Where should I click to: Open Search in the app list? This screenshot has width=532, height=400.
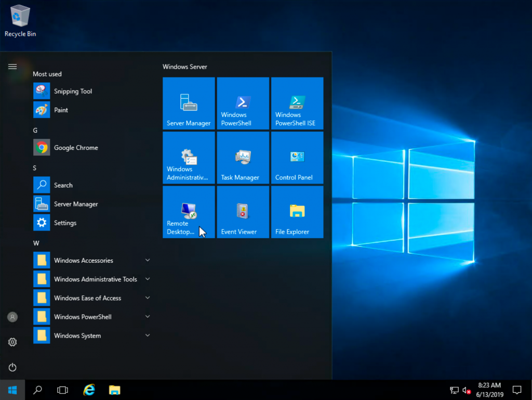[x=92, y=185]
